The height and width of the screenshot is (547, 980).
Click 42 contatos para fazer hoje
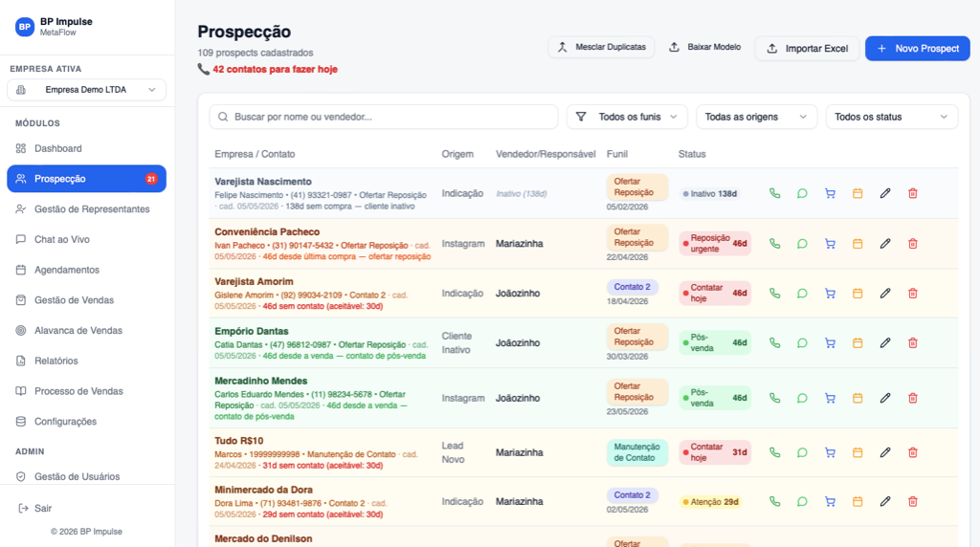(275, 69)
